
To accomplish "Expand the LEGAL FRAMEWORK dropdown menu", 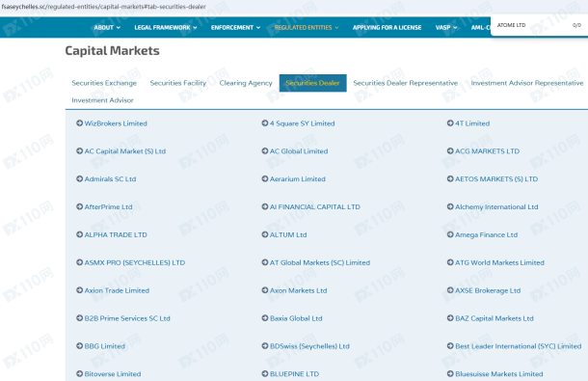I will pos(166,27).
